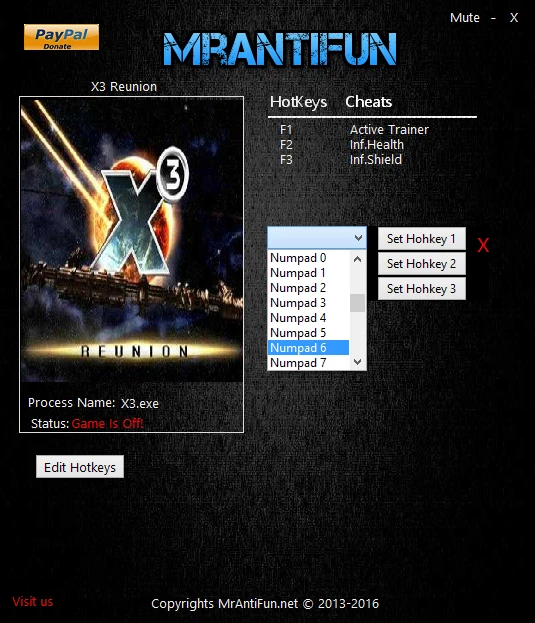The width and height of the screenshot is (535, 623).
Task: Open Edit Hotkeys
Action: [80, 467]
